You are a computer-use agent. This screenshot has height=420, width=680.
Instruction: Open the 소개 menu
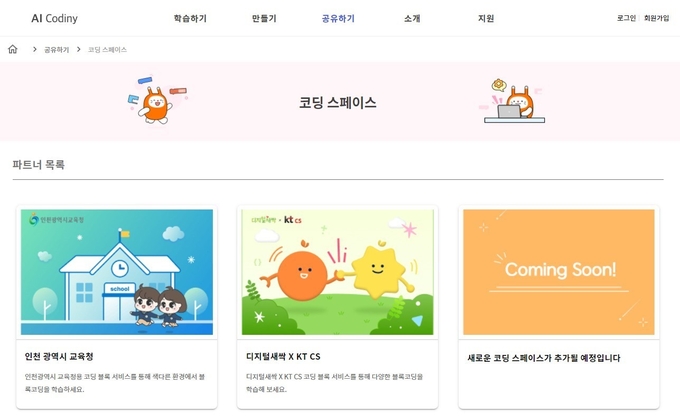412,18
